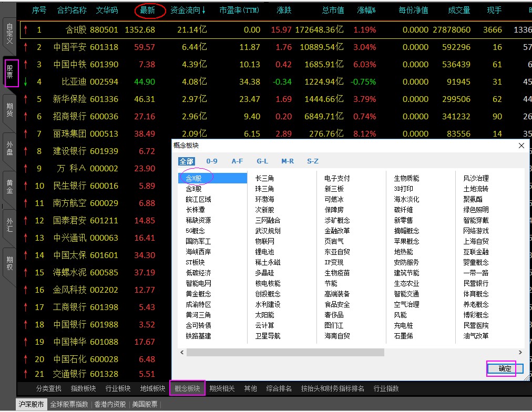The height and width of the screenshot is (412, 532).
Task: Choose 5G概念 from the concept list
Action: (195, 231)
